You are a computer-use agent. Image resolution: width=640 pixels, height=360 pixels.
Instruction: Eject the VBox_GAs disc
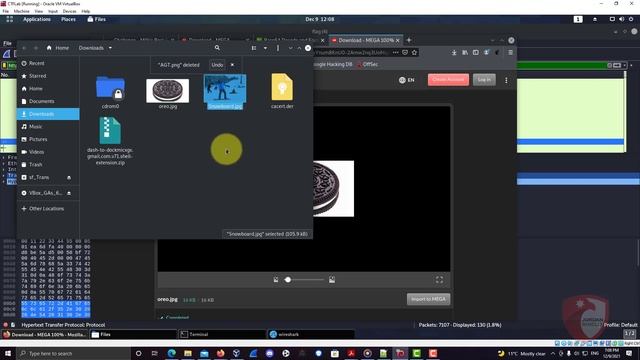tap(69, 193)
